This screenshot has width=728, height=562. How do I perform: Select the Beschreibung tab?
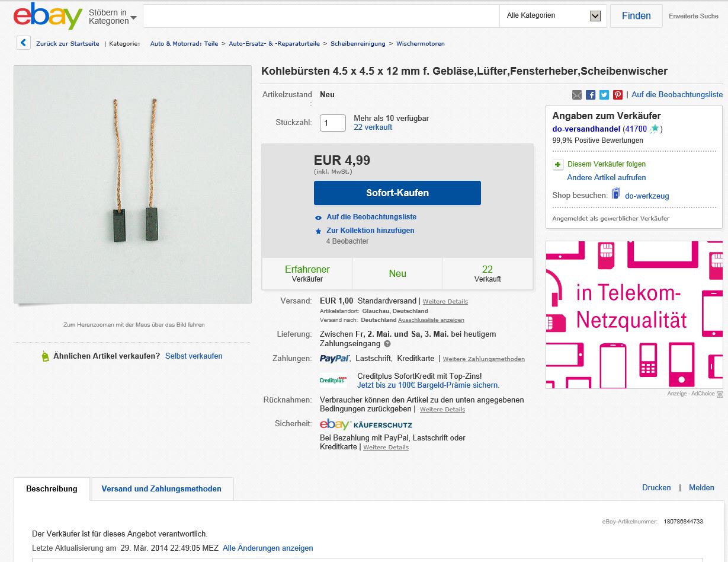[x=52, y=489]
